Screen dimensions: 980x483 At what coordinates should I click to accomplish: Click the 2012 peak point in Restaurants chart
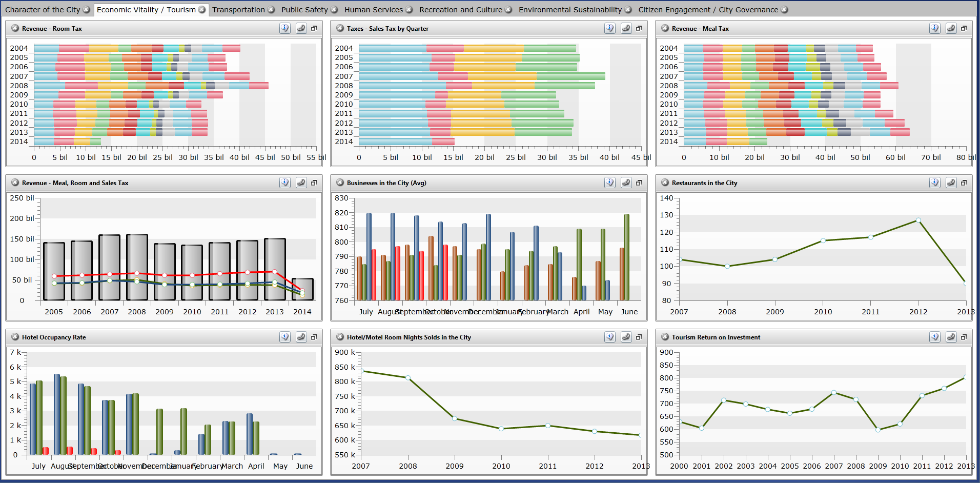pos(918,220)
